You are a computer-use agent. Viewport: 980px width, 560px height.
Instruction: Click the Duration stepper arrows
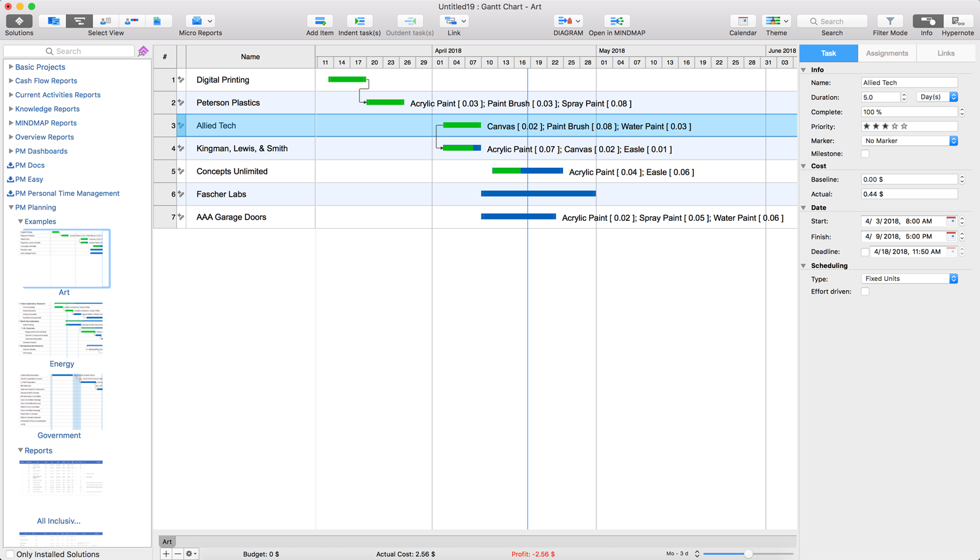coord(904,97)
